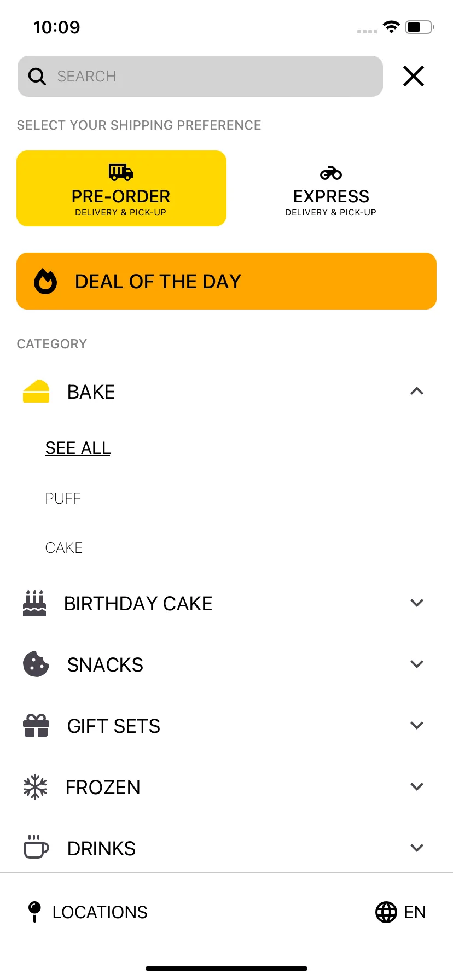Image resolution: width=453 pixels, height=980 pixels.
Task: Expand the Birthday Cake category chevron
Action: tap(417, 603)
